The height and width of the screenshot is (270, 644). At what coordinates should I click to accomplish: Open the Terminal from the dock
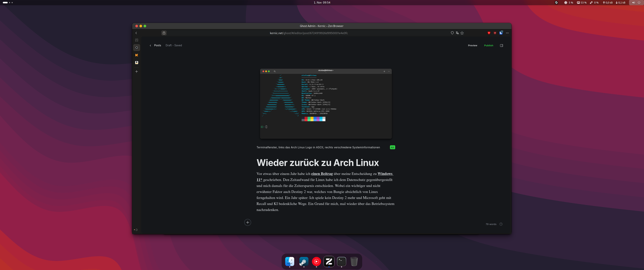pyautogui.click(x=342, y=261)
